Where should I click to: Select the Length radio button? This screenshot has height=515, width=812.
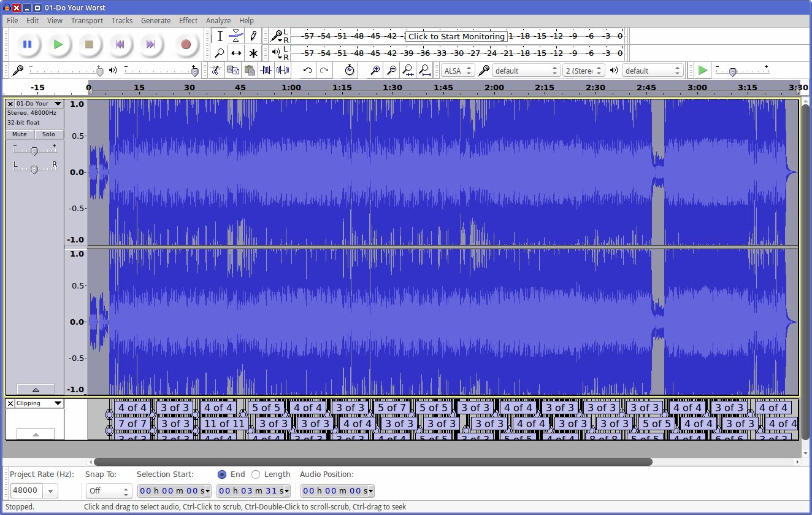click(x=256, y=474)
